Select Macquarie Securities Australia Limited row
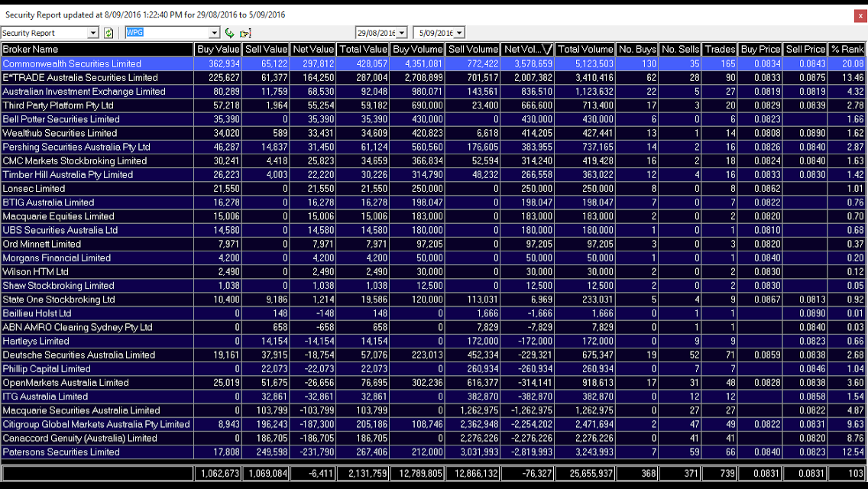868x489 pixels. point(433,410)
